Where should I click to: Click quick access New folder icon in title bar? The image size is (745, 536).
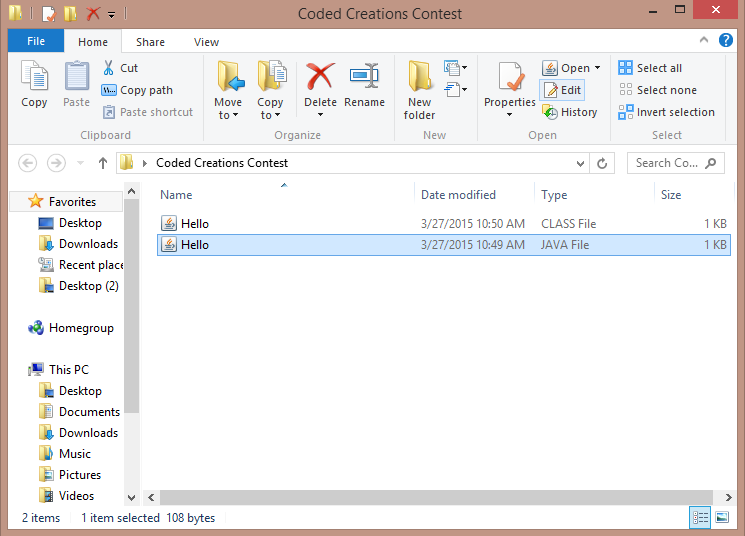(x=70, y=13)
